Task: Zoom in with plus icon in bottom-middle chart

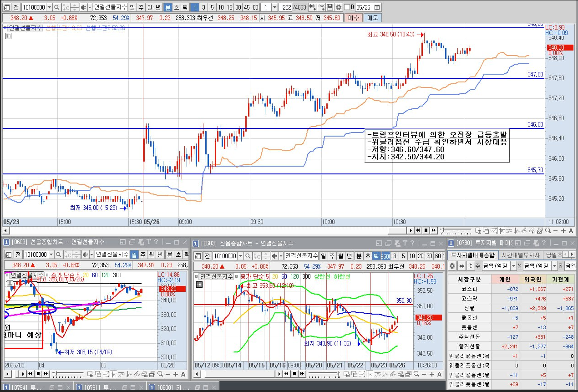Action: (x=432, y=374)
